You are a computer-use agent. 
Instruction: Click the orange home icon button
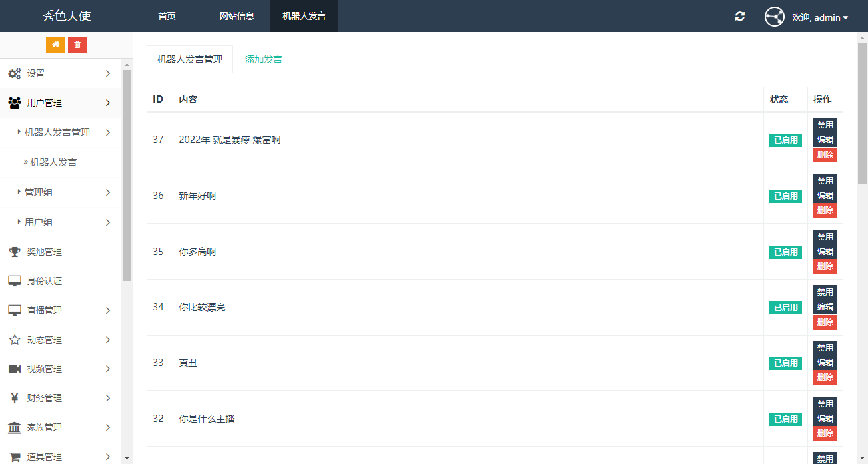coord(55,45)
